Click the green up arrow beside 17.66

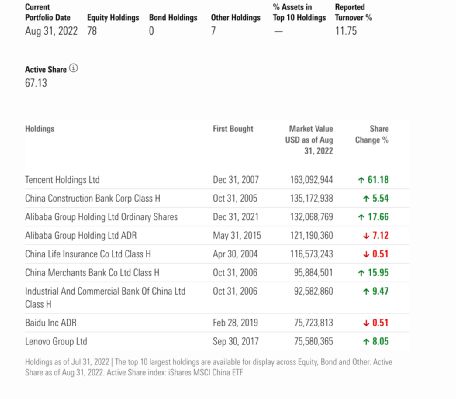tap(361, 217)
